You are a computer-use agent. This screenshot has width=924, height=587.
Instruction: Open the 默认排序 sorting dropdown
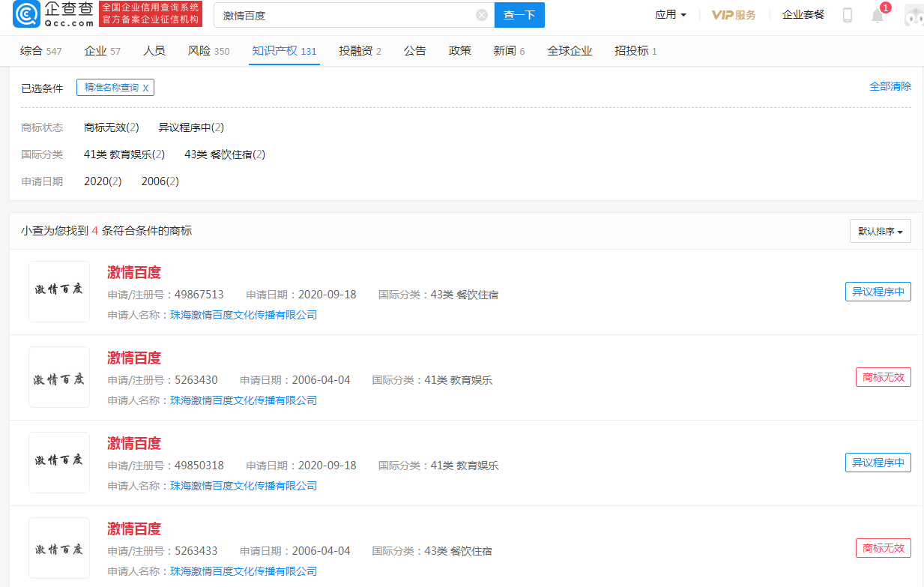click(880, 231)
